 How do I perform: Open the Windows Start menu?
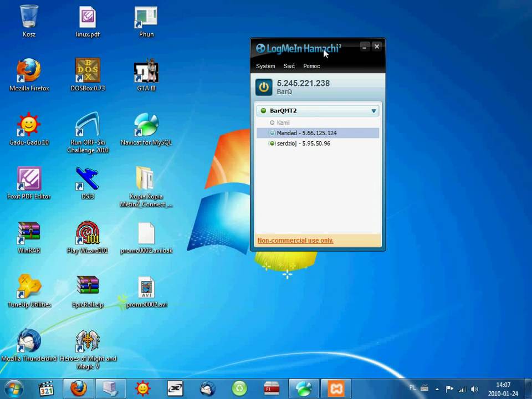point(13,389)
